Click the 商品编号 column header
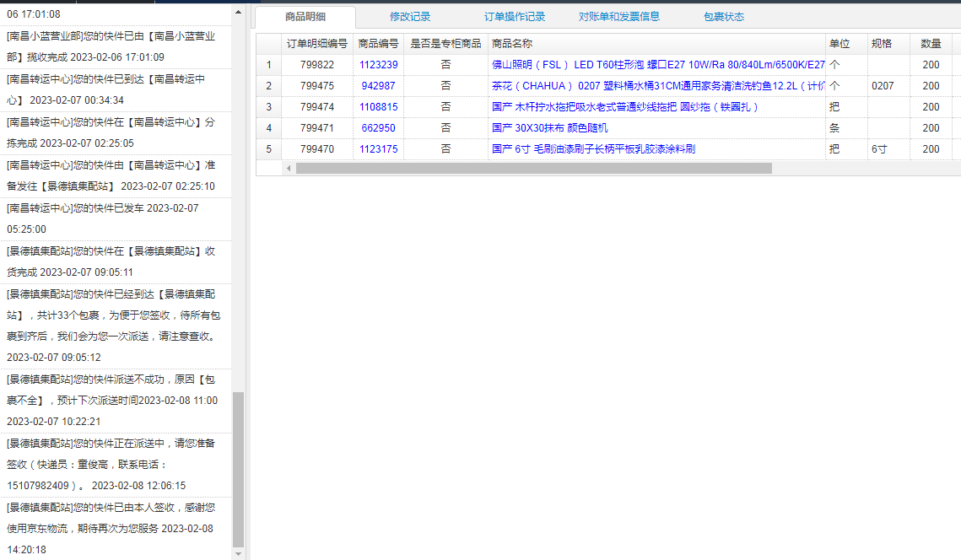The width and height of the screenshot is (961, 560). (378, 44)
